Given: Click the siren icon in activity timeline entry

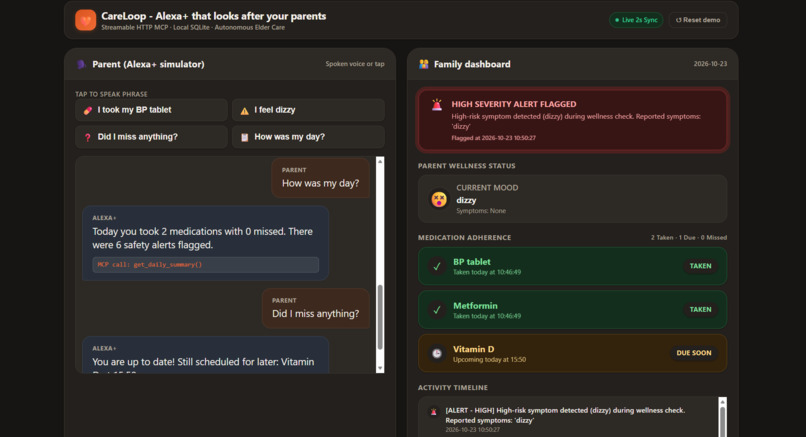Looking at the screenshot, I should click(x=433, y=411).
